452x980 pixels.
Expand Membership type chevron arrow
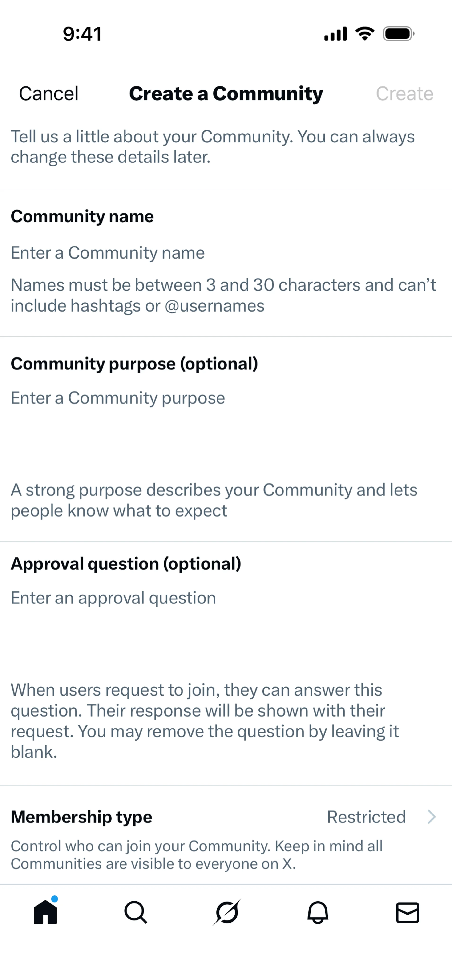(x=432, y=817)
